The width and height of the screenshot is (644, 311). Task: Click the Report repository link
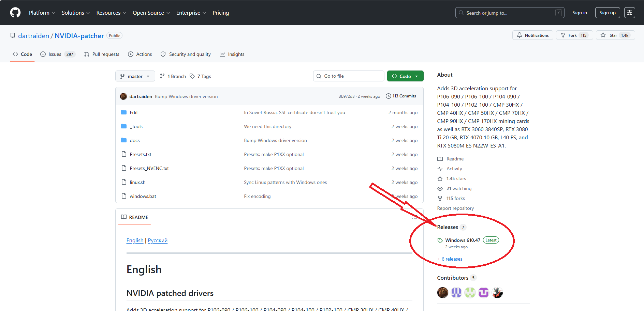coord(455,208)
